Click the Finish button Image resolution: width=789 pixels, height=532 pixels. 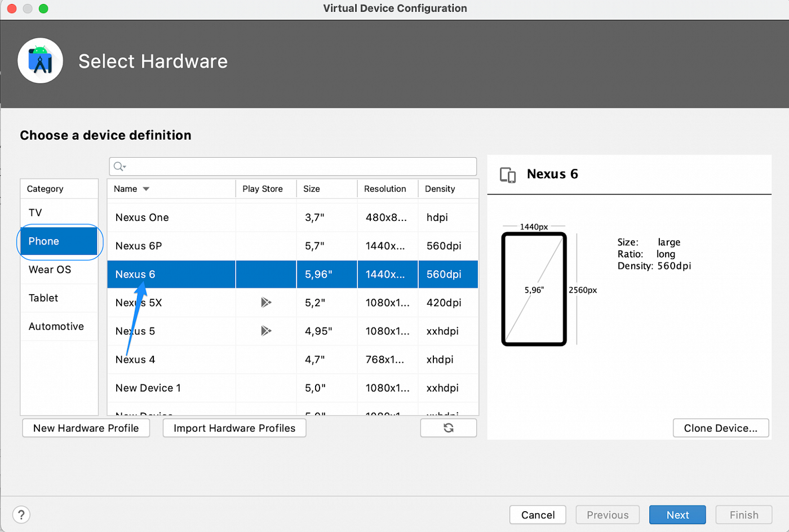(x=744, y=515)
